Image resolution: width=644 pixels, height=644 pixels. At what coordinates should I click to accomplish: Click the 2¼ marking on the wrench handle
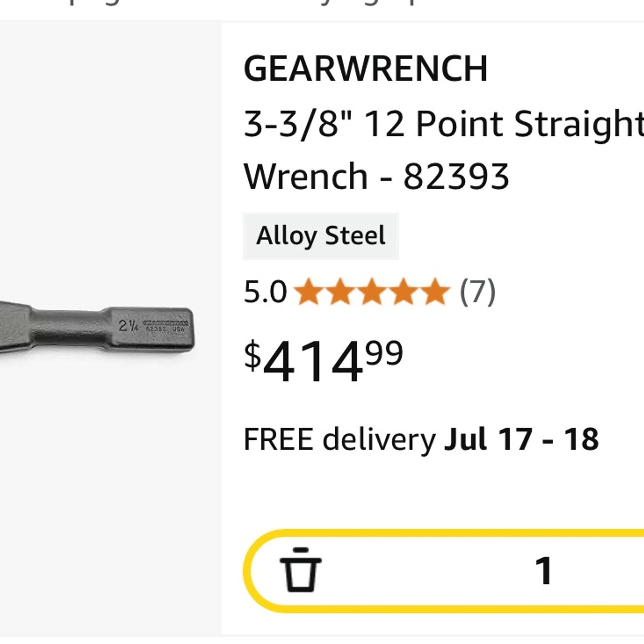click(128, 325)
